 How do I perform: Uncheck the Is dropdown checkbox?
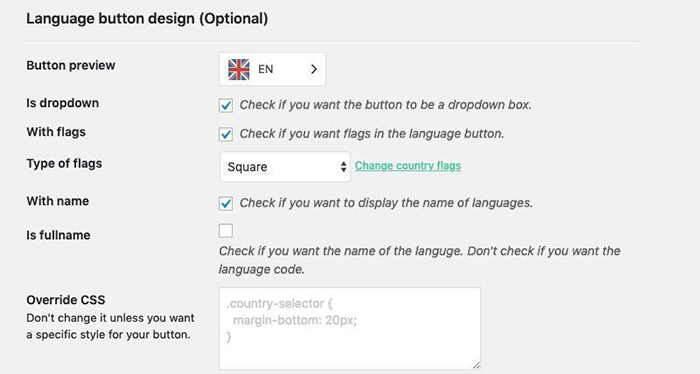(x=226, y=106)
